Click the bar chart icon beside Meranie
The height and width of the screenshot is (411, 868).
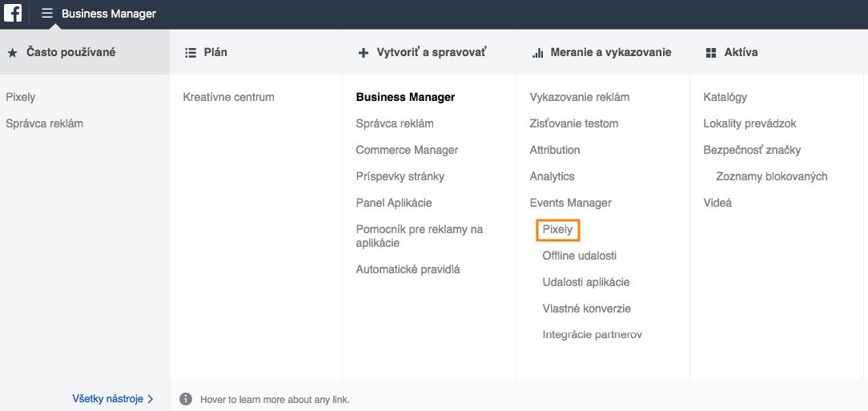[x=537, y=53]
